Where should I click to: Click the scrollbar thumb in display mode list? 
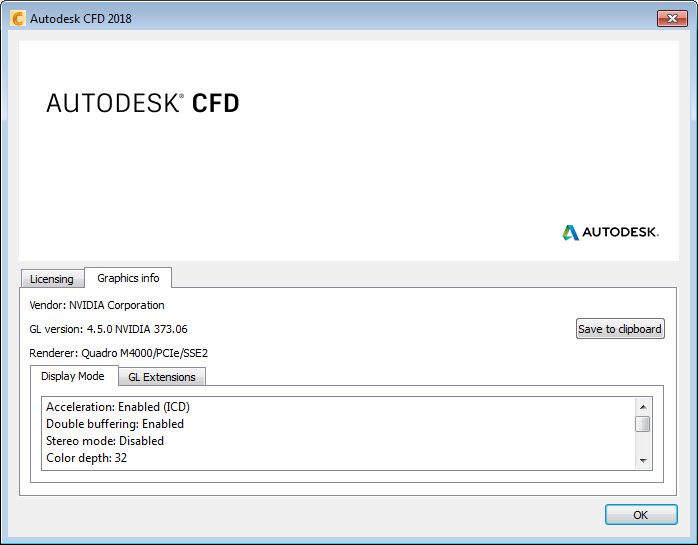coord(643,424)
